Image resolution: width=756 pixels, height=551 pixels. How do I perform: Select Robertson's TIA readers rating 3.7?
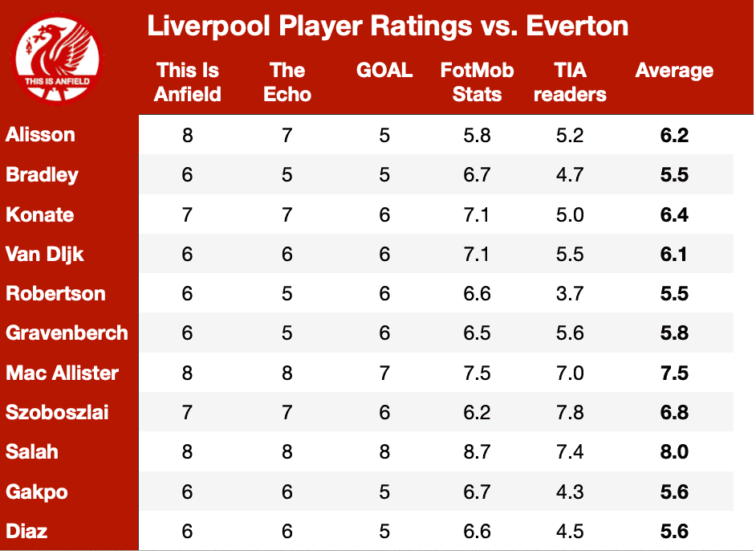pos(570,294)
